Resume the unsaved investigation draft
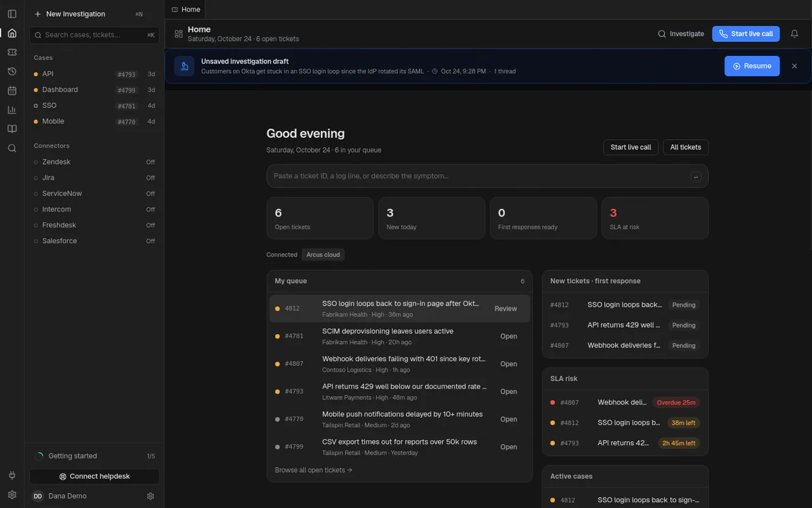Screen dimensions: 812x508 [x=752, y=66]
